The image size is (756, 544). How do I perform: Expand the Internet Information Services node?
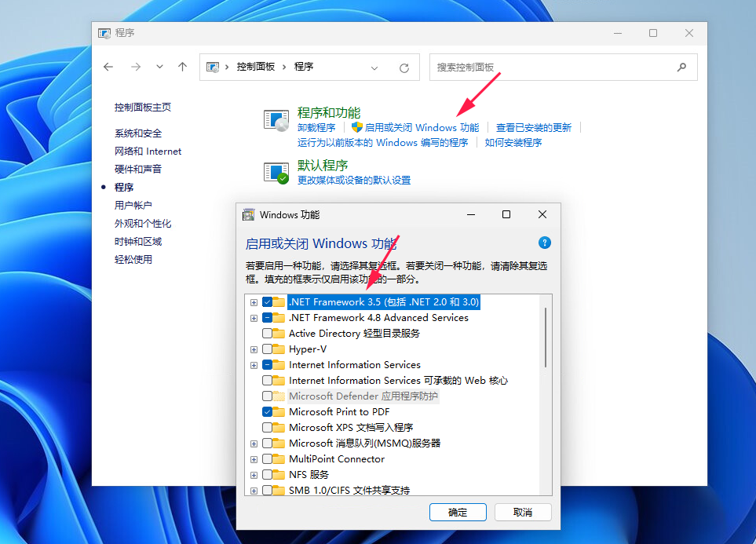[x=254, y=366]
